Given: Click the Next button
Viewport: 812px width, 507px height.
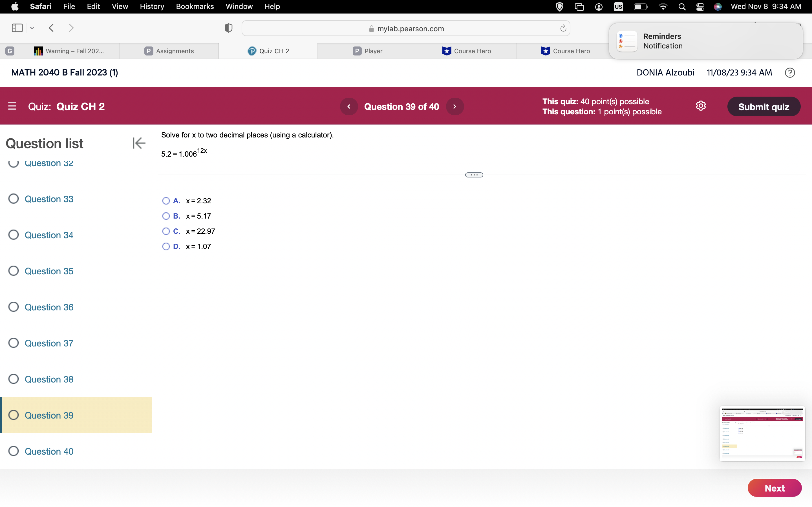Looking at the screenshot, I should click(774, 488).
